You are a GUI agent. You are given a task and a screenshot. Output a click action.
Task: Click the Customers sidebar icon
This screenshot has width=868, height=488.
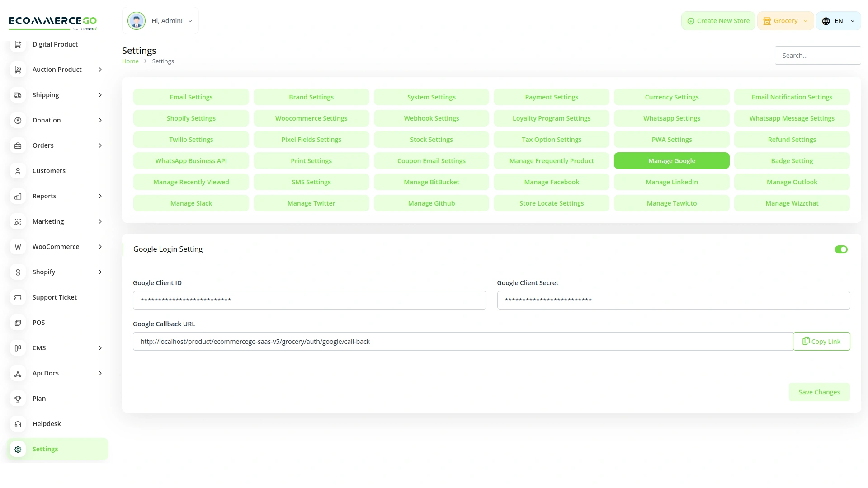(18, 171)
